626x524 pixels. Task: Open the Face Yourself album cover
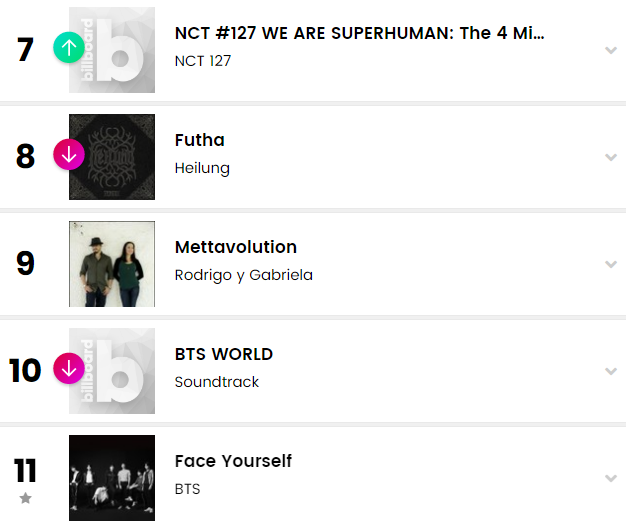click(x=112, y=478)
